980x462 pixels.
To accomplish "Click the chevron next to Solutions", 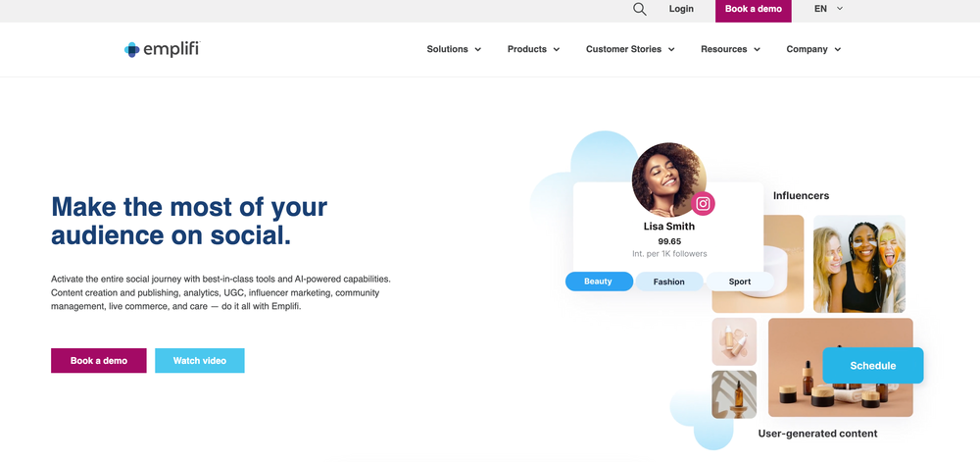I will click(478, 49).
